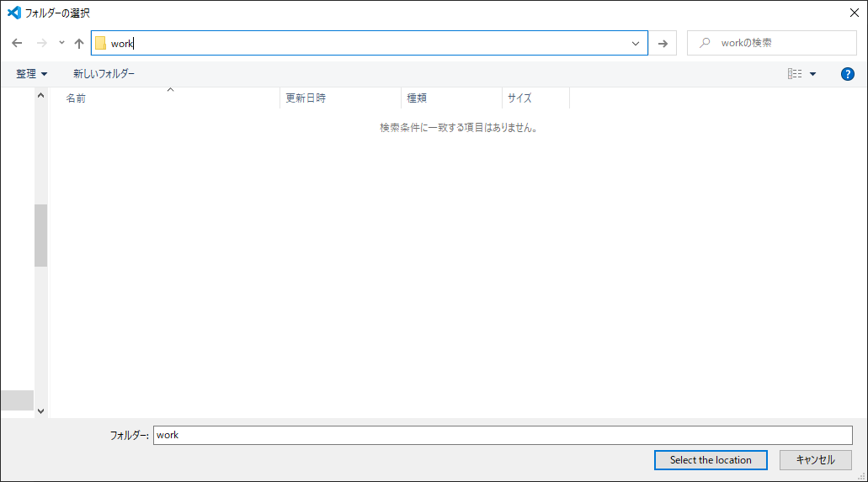Open the view options dropdown arrow

(812, 73)
